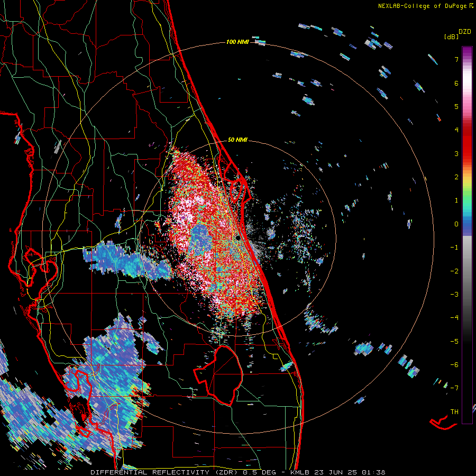476x476 pixels.
Task: Click the 'KMLB' radar site identifier
Action: [x=300, y=472]
